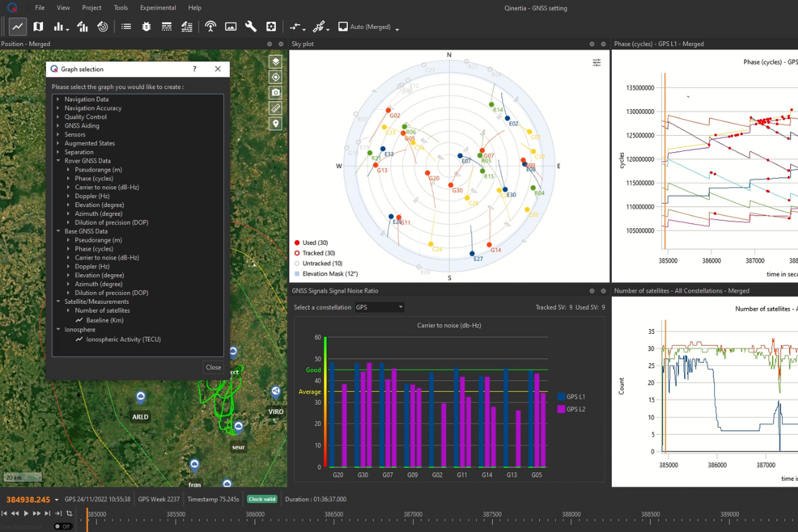Viewport: 798px width, 532px height.
Task: Select Ionospheric Activity (TECU) graph
Action: tap(123, 339)
